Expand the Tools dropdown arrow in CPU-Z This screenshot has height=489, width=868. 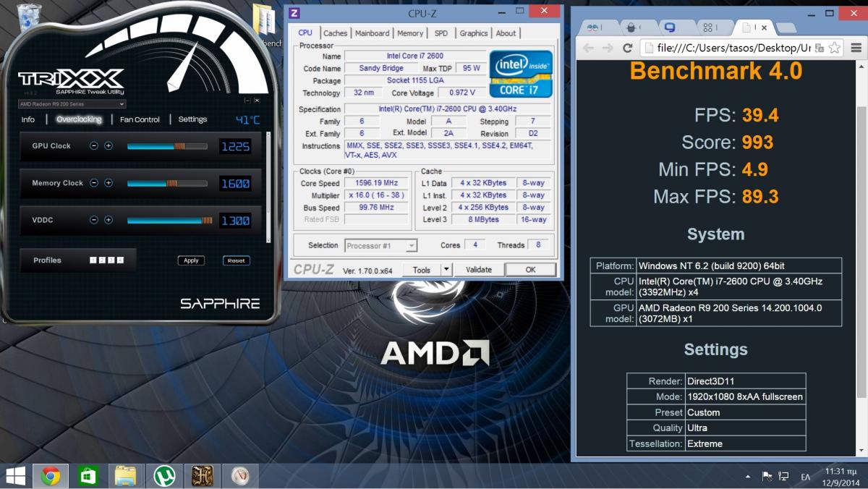point(446,270)
